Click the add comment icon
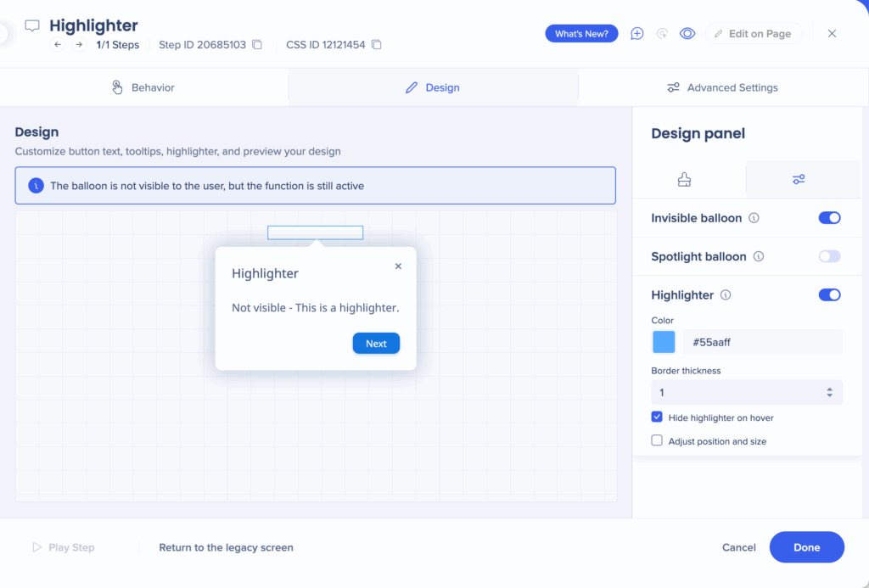The width and height of the screenshot is (869, 588). click(x=637, y=34)
